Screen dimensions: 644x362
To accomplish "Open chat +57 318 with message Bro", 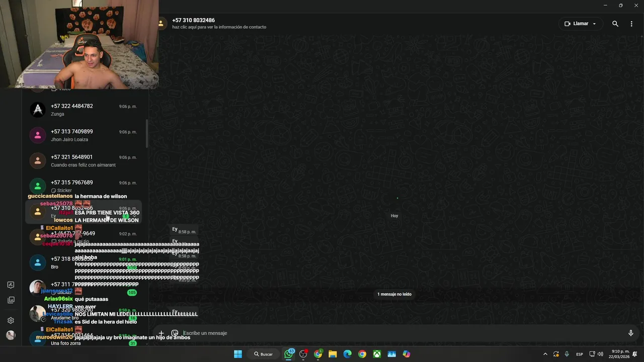I will tap(84, 262).
